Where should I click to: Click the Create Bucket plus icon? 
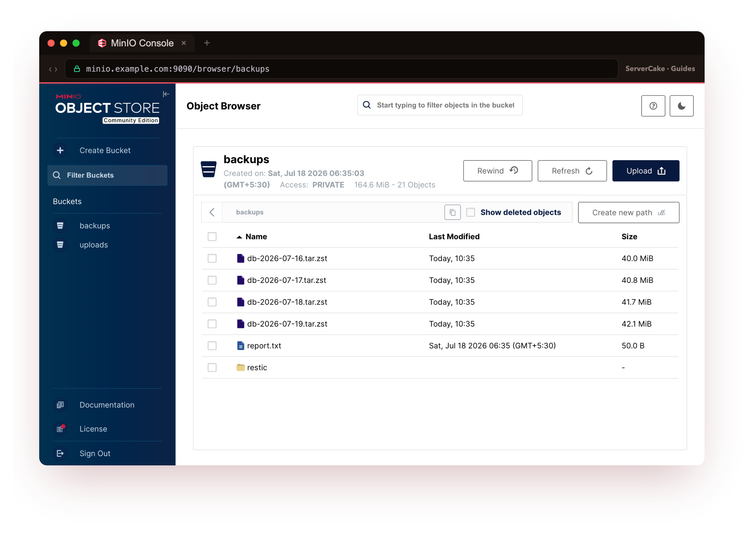pyautogui.click(x=60, y=150)
